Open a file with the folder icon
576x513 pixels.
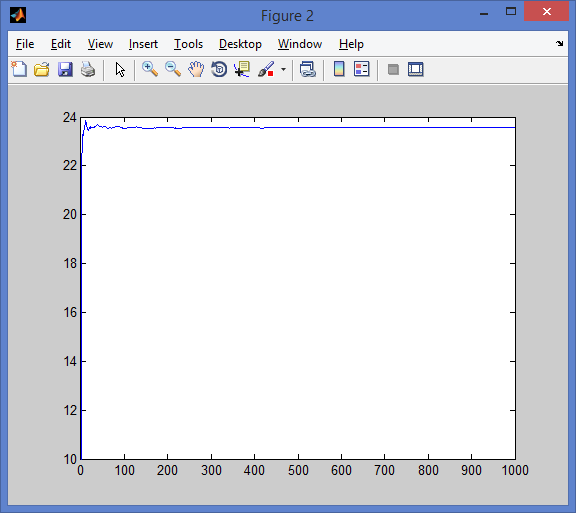tap(42, 69)
